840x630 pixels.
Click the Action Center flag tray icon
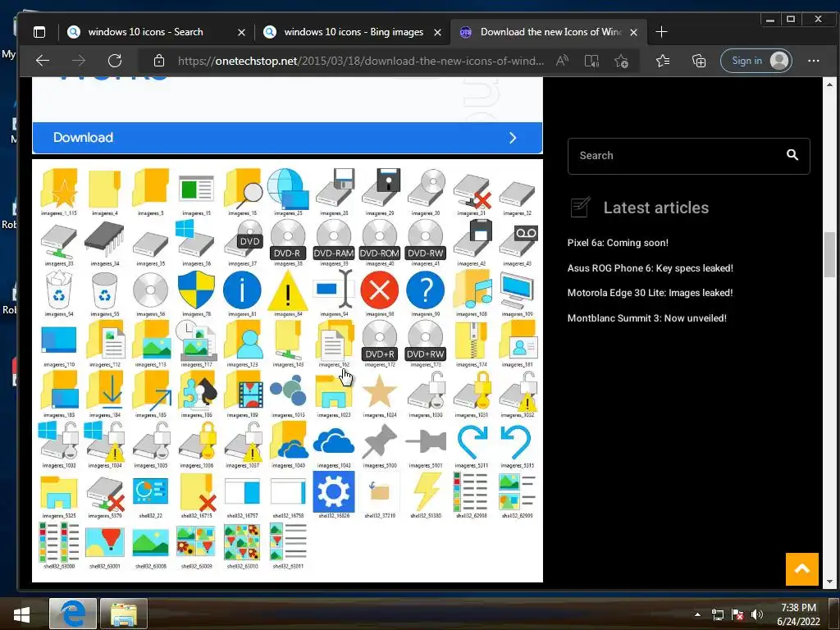(737, 614)
